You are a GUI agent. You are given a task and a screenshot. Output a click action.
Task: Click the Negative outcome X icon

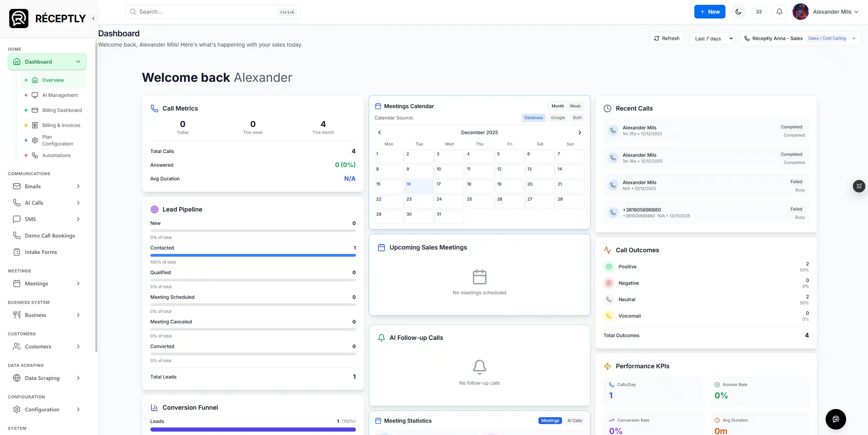click(x=609, y=283)
